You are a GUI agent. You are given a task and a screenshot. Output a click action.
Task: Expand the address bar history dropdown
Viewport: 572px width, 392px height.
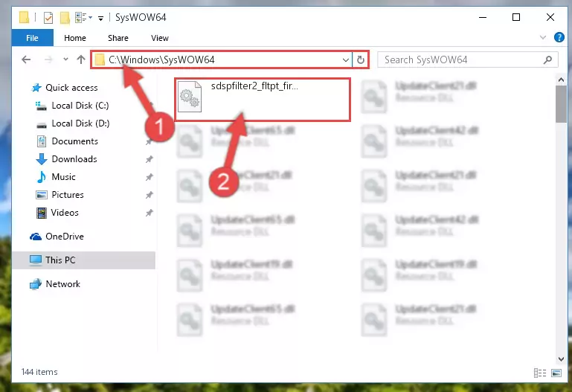(345, 60)
